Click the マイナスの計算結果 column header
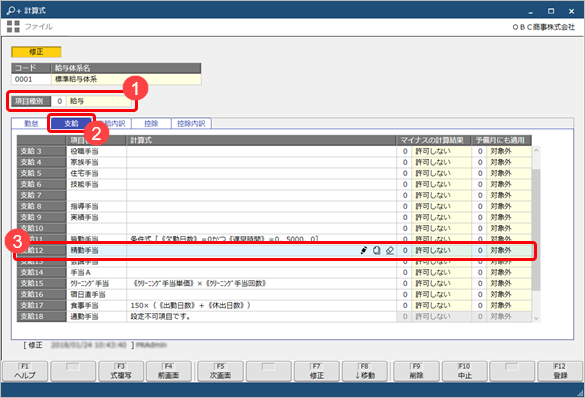The width and height of the screenshot is (585, 398). click(x=434, y=140)
